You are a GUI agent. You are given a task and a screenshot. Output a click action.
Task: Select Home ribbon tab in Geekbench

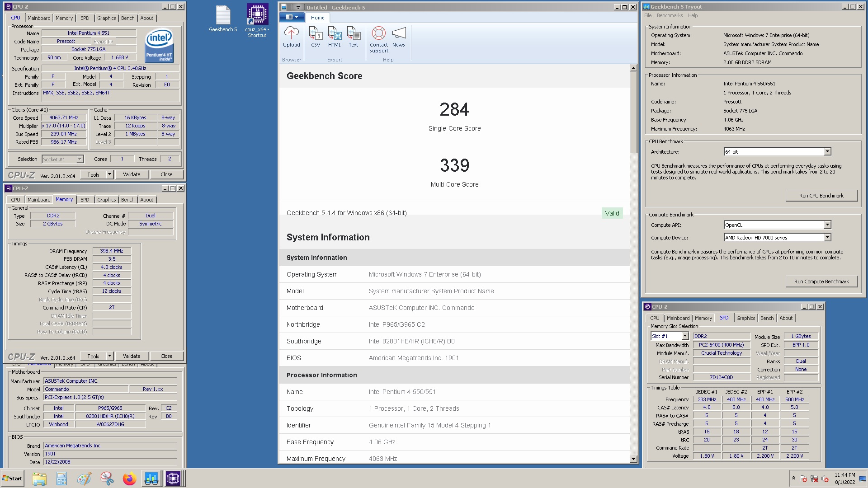317,18
